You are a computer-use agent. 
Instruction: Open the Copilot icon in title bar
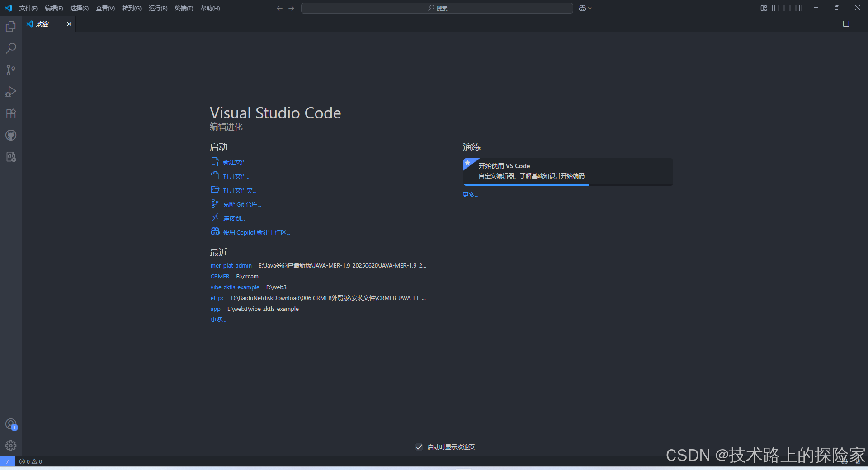582,8
